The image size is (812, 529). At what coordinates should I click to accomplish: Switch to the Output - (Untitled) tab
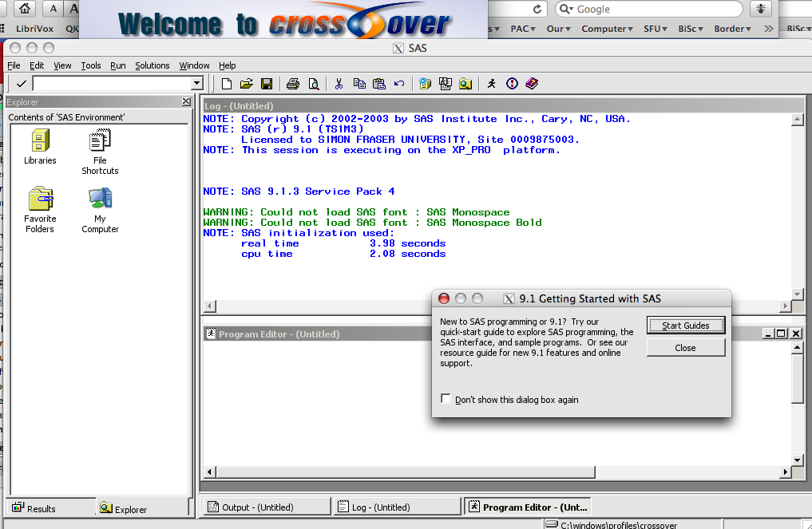pos(266,506)
